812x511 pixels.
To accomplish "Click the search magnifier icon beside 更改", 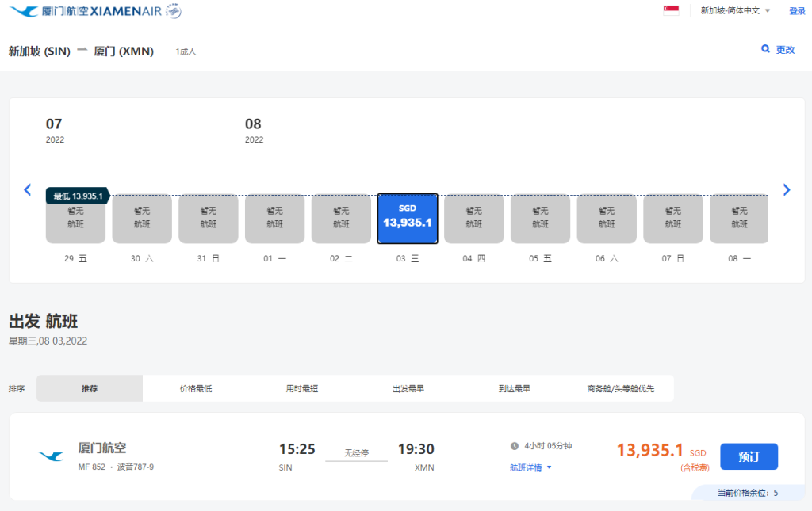I will (765, 49).
